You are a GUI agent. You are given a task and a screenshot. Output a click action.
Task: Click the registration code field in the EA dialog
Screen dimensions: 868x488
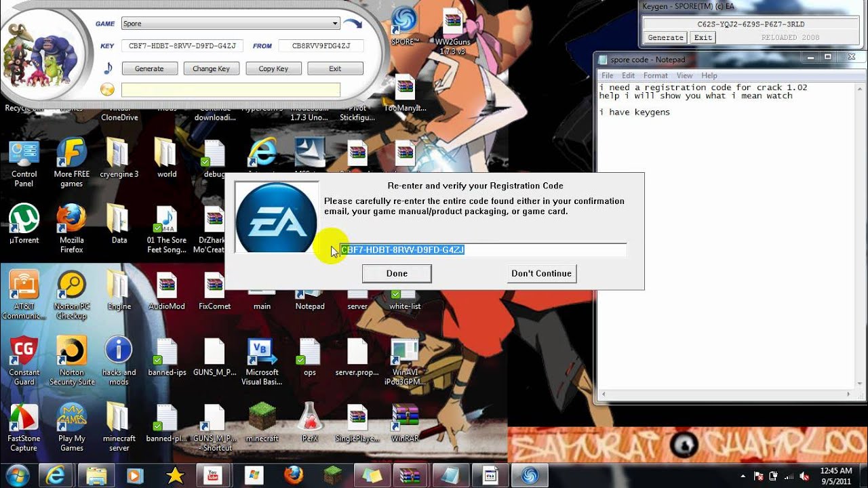tap(483, 250)
